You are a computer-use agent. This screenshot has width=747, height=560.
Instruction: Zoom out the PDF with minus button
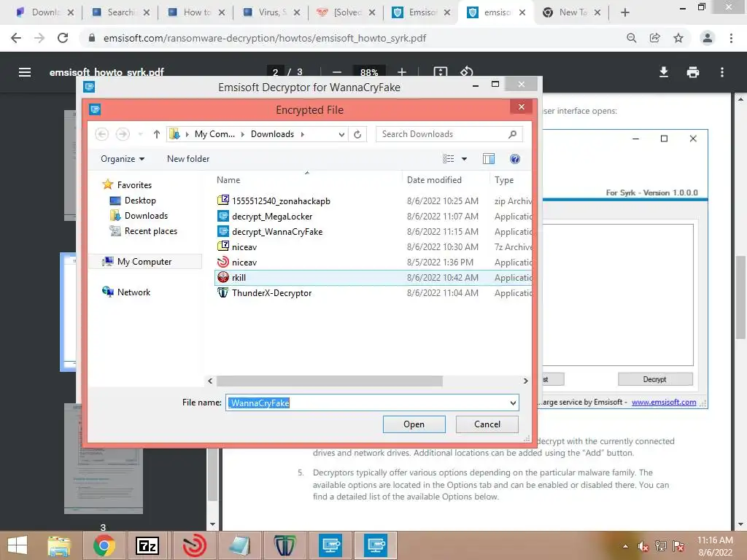[337, 72]
